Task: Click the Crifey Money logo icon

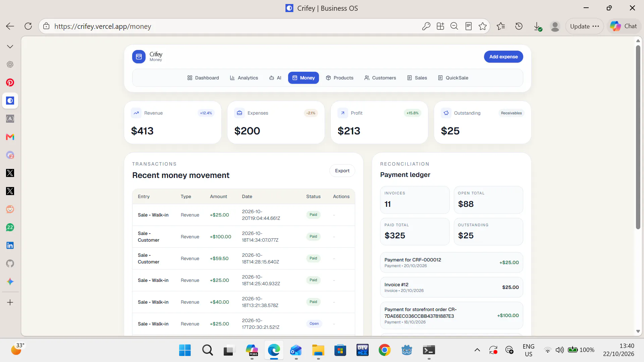Action: tap(139, 57)
